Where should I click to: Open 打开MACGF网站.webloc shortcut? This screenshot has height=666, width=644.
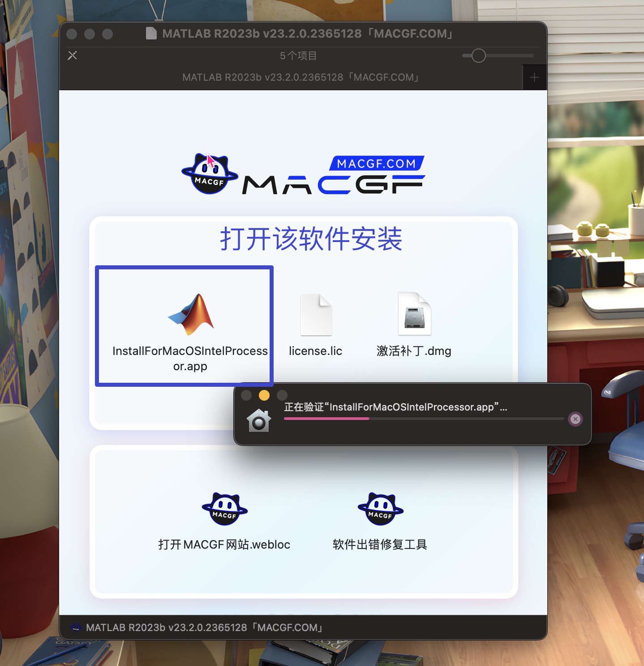coord(224,509)
